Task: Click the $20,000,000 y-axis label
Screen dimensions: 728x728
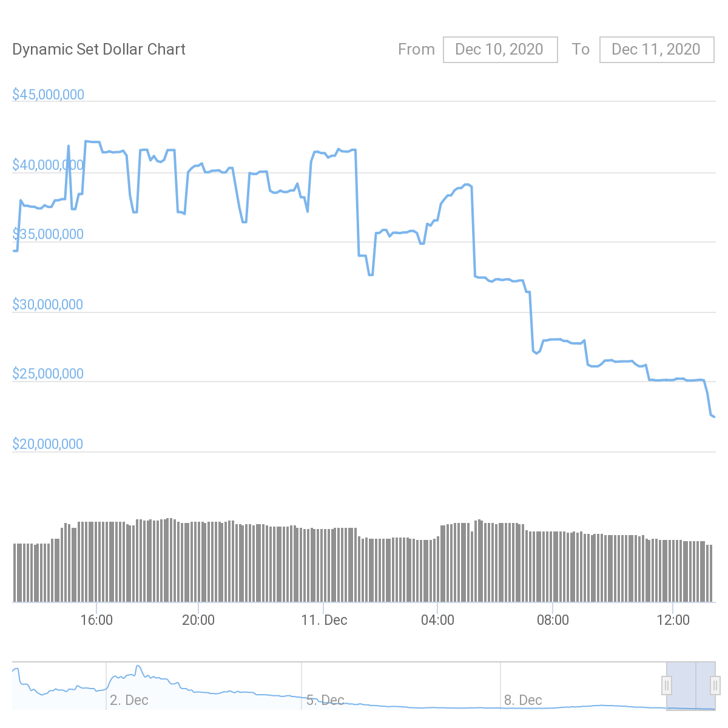Action: 49,444
